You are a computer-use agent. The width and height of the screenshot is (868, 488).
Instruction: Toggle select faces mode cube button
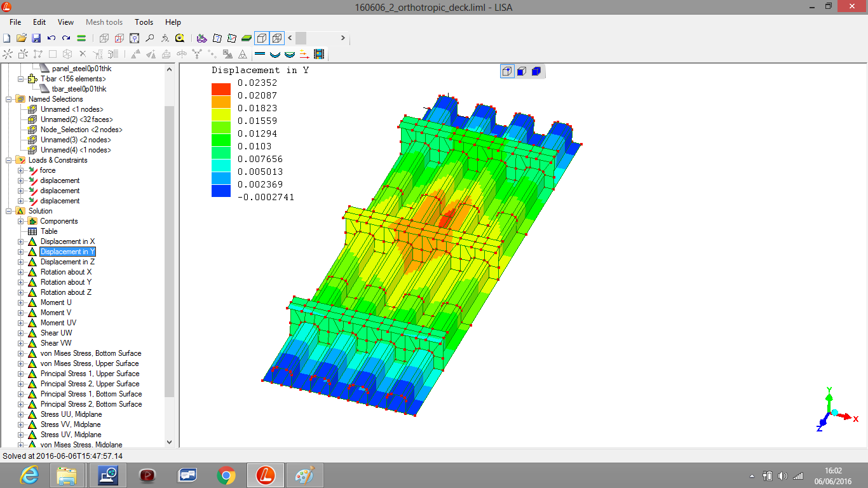(522, 71)
